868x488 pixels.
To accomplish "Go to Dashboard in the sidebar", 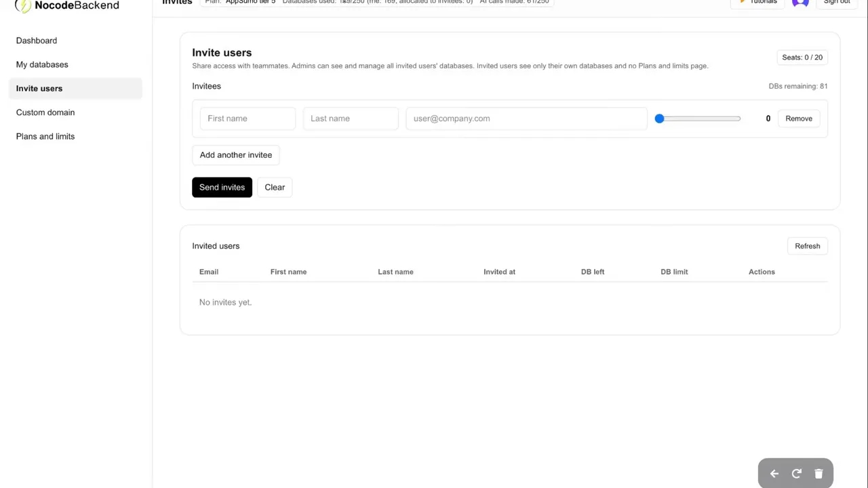I will [x=37, y=41].
